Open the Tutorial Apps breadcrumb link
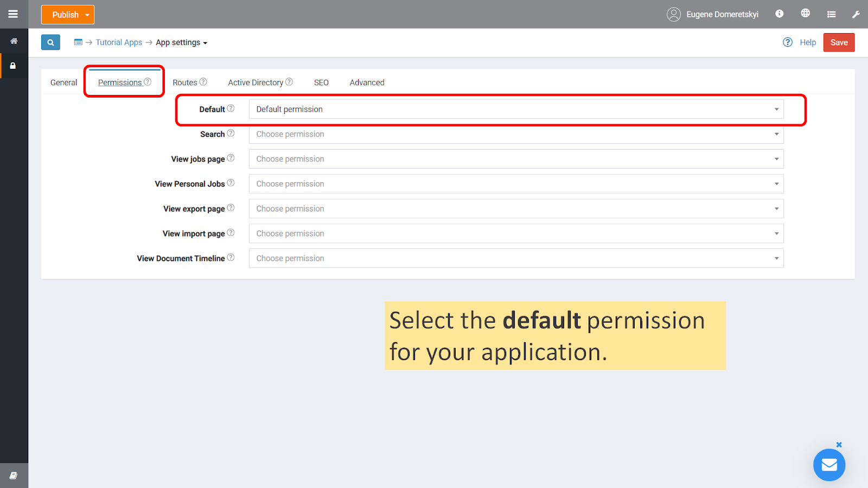This screenshot has width=868, height=488. [x=119, y=42]
